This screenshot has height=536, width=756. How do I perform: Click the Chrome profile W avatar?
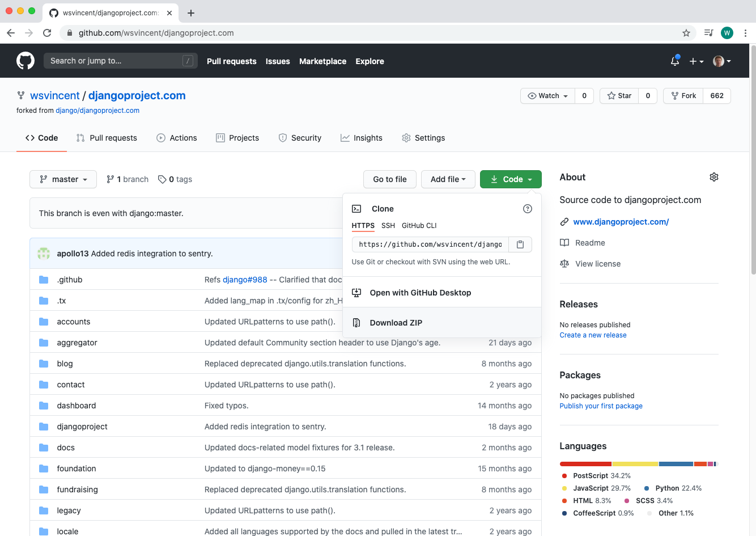tap(727, 33)
